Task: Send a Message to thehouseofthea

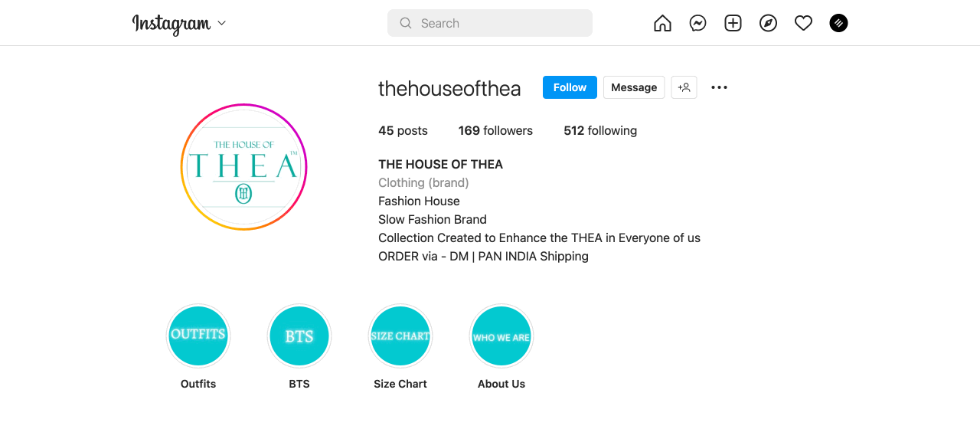Action: point(634,87)
